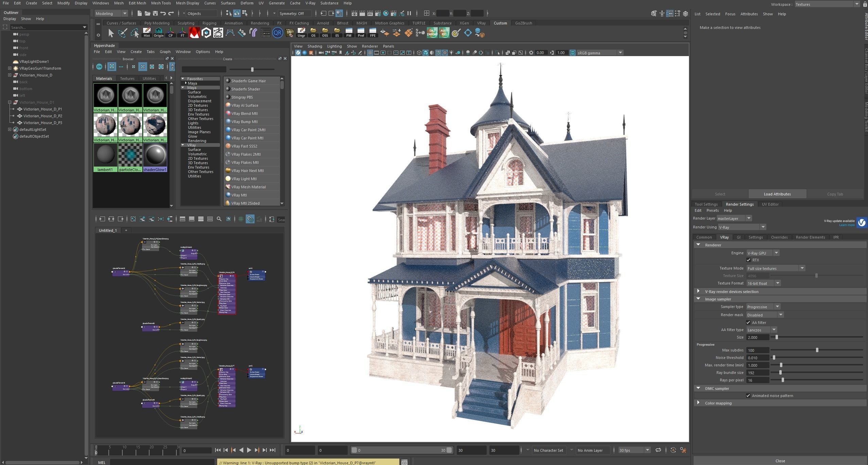Switch to the GI render settings tab
This screenshot has height=465, width=868.
click(739, 237)
